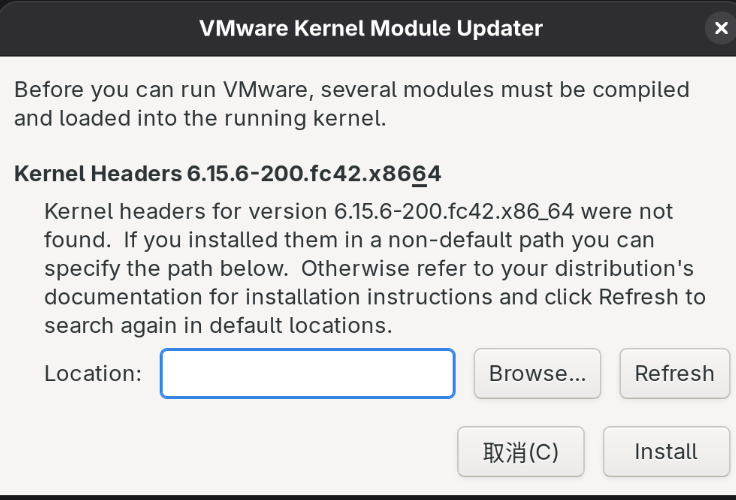This screenshot has width=736, height=500.
Task: Click the empty title bar area left of the title
Action: (x=100, y=28)
